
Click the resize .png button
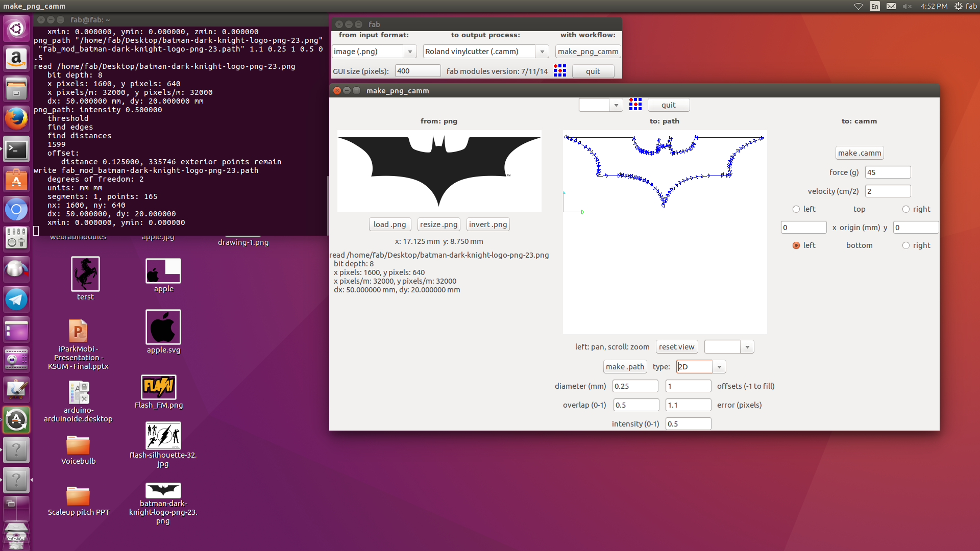click(438, 224)
